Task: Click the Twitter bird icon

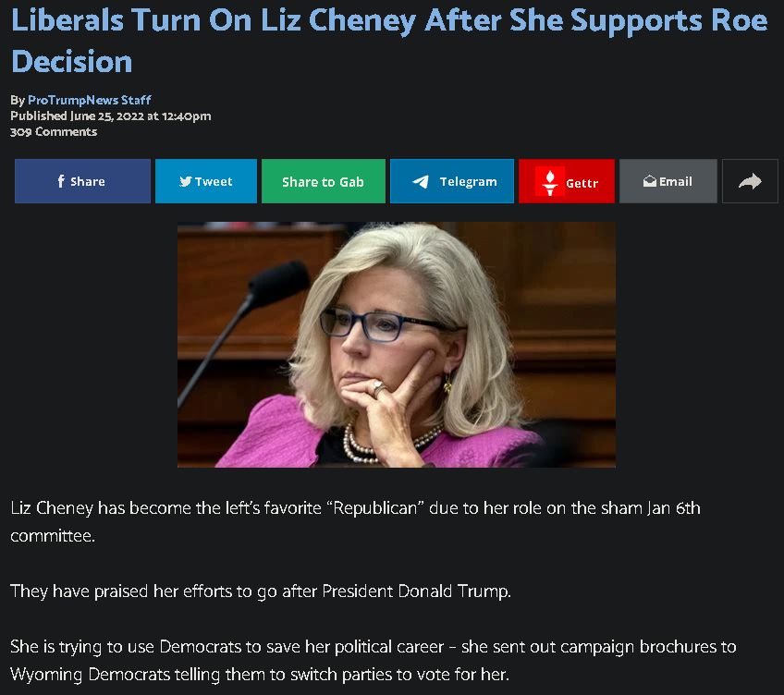Action: (186, 181)
